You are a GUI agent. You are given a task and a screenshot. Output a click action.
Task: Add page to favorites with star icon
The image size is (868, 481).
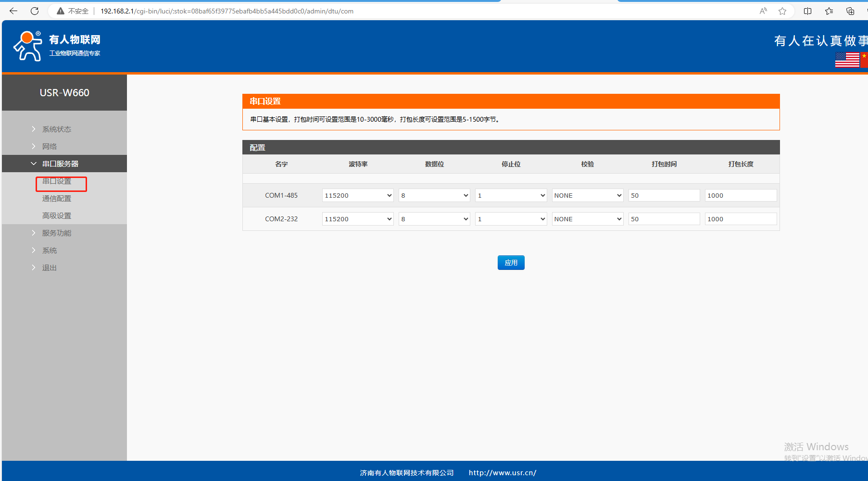tap(782, 11)
